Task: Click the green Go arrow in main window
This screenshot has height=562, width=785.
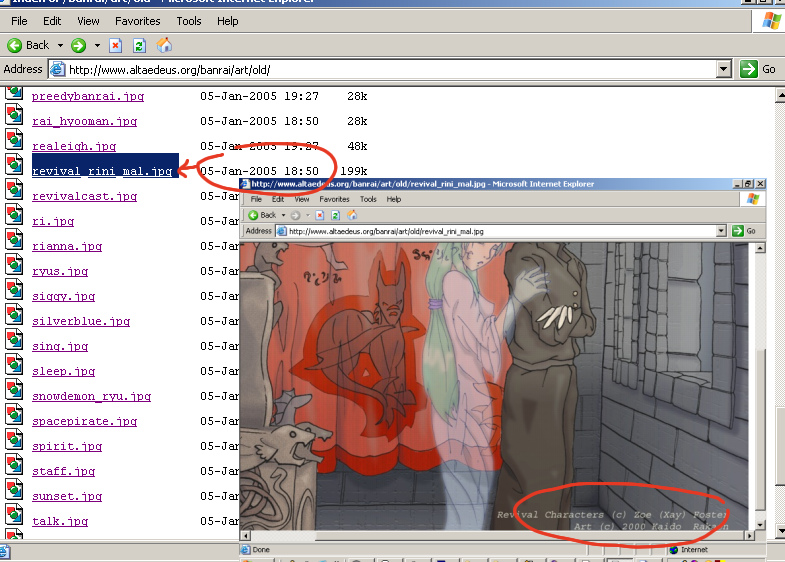Action: 748,69
